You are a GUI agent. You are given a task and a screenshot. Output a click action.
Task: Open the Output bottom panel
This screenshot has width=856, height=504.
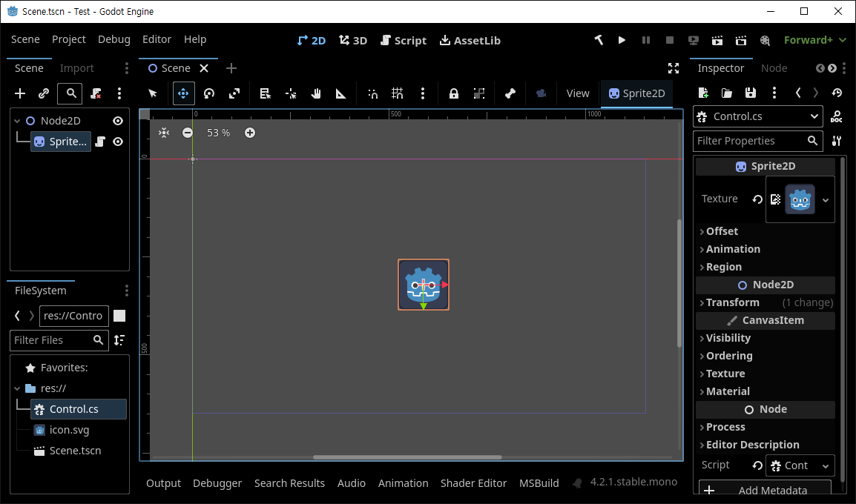tap(163, 483)
